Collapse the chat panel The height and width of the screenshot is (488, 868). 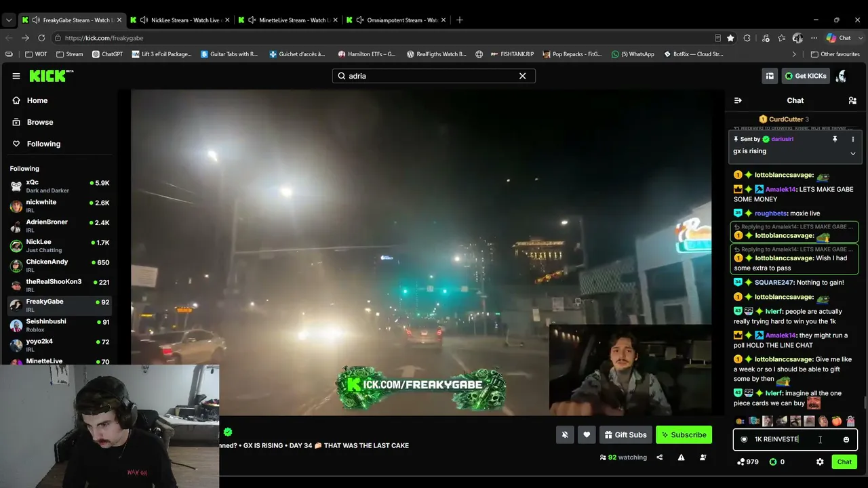738,100
